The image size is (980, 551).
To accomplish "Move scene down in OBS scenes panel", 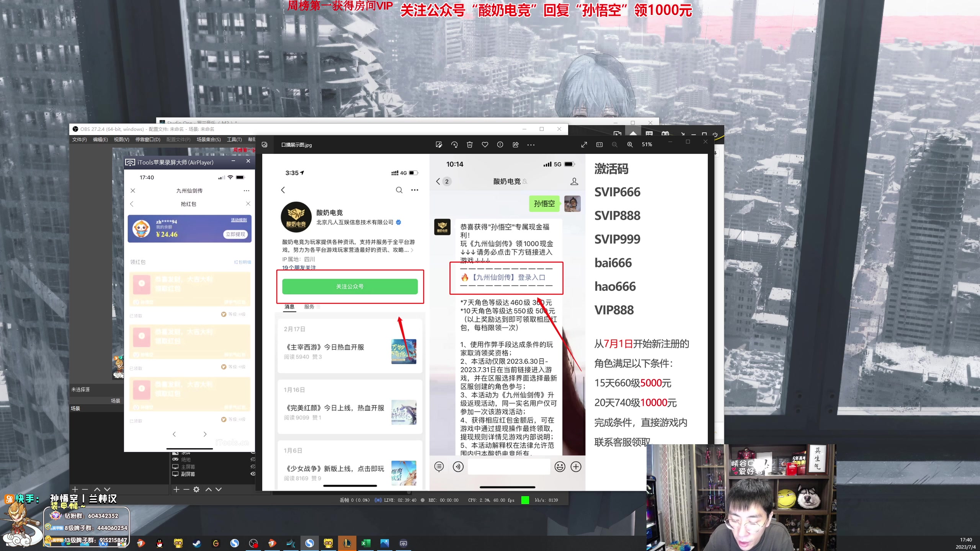I will click(107, 489).
